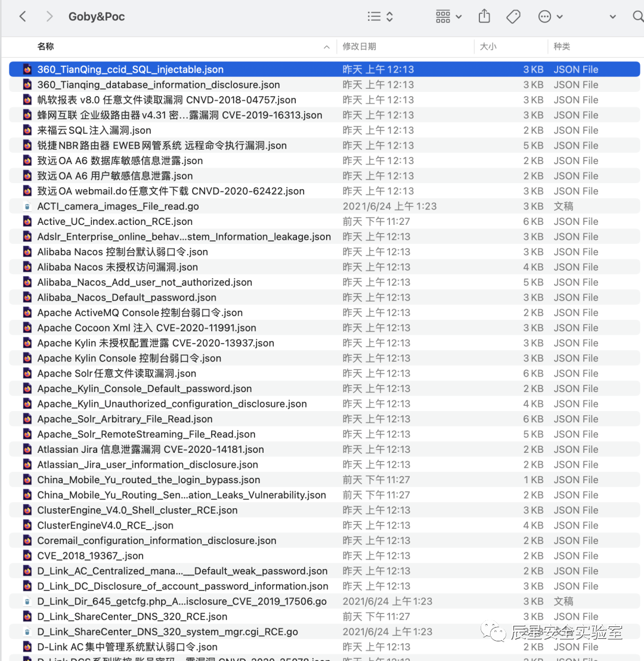Select Apache_Solr_RemoteStreaming_File_Read.json
The image size is (644, 661).
(324, 434)
